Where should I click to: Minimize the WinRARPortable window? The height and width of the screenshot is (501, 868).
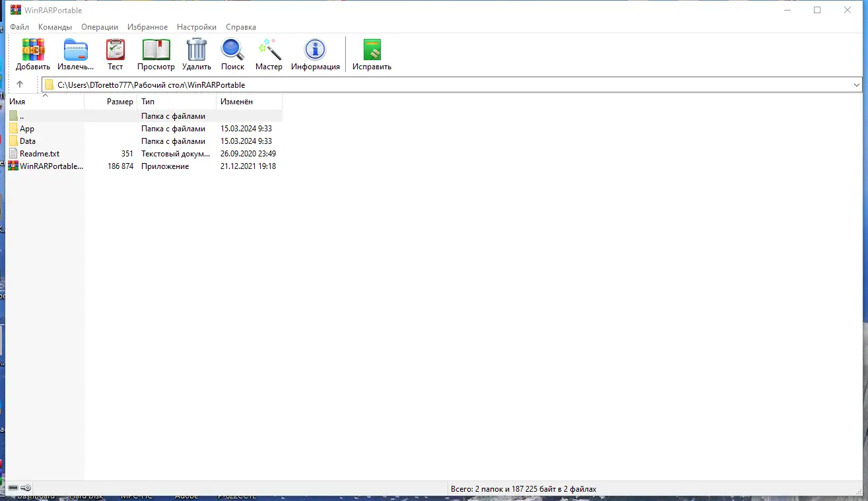point(787,10)
